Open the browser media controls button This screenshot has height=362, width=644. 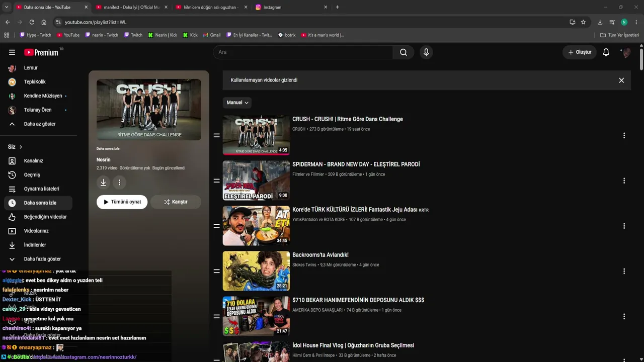(612, 22)
